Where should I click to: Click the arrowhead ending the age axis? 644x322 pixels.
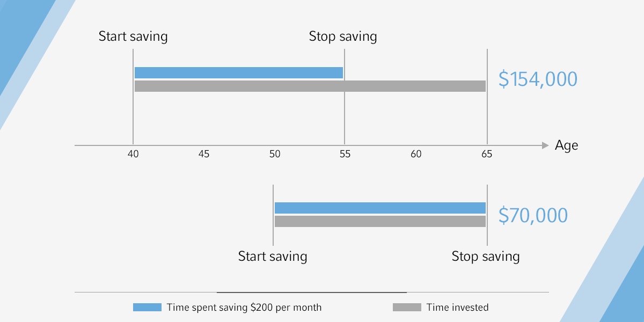click(x=546, y=145)
